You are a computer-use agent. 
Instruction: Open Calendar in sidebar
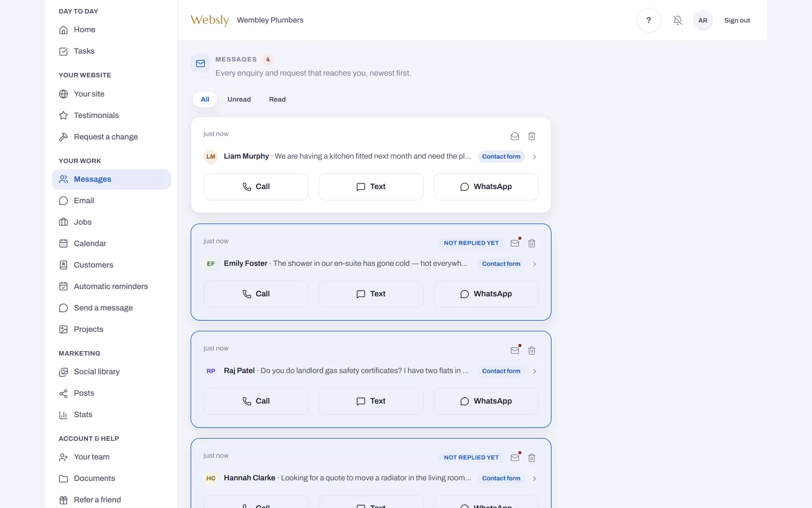(111, 244)
